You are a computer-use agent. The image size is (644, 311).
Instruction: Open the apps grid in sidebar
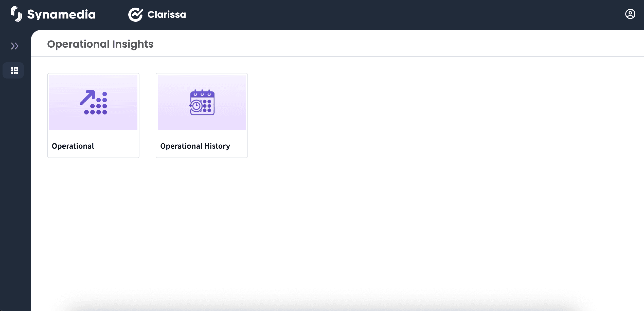(15, 70)
